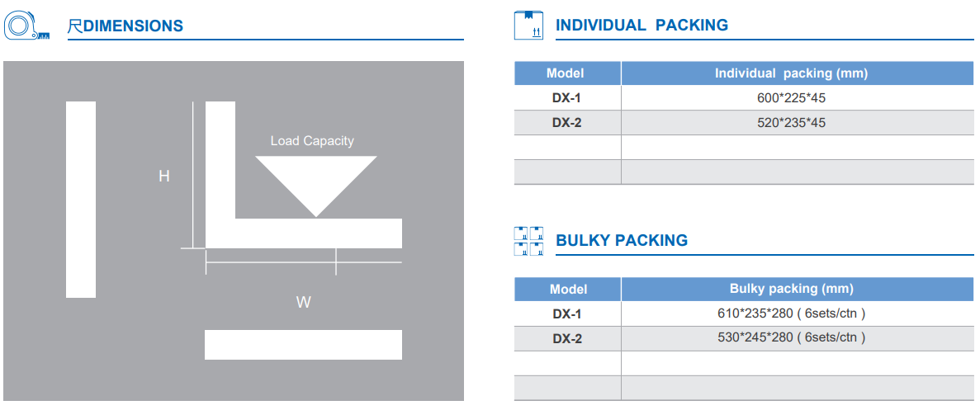
Task: Click the tall vertical white bar
Action: coord(81,199)
